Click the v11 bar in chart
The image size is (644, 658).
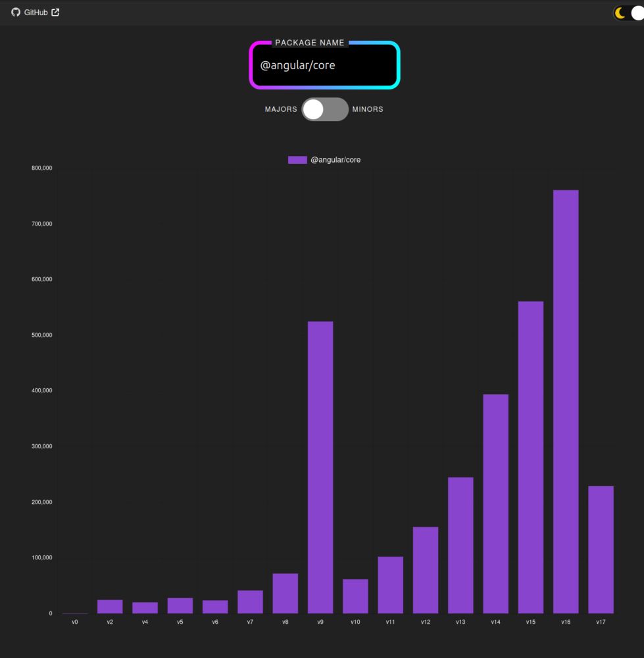click(390, 584)
